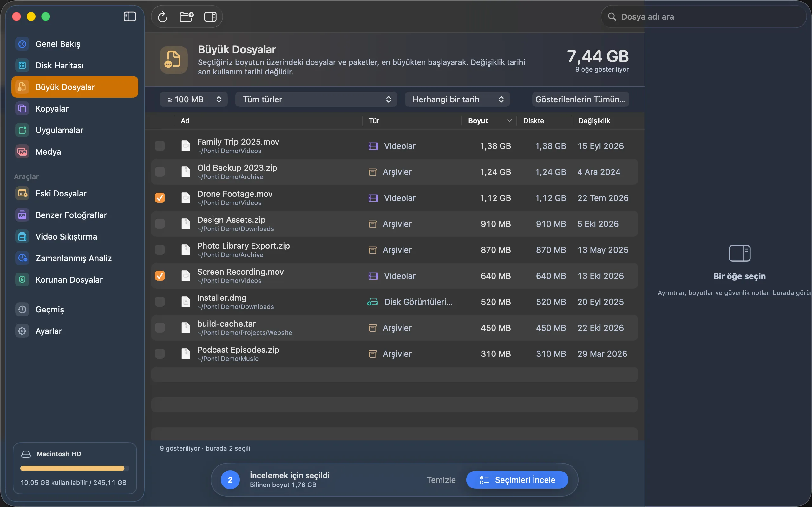Uncheck the Screen Recording.mov checkbox

click(160, 276)
